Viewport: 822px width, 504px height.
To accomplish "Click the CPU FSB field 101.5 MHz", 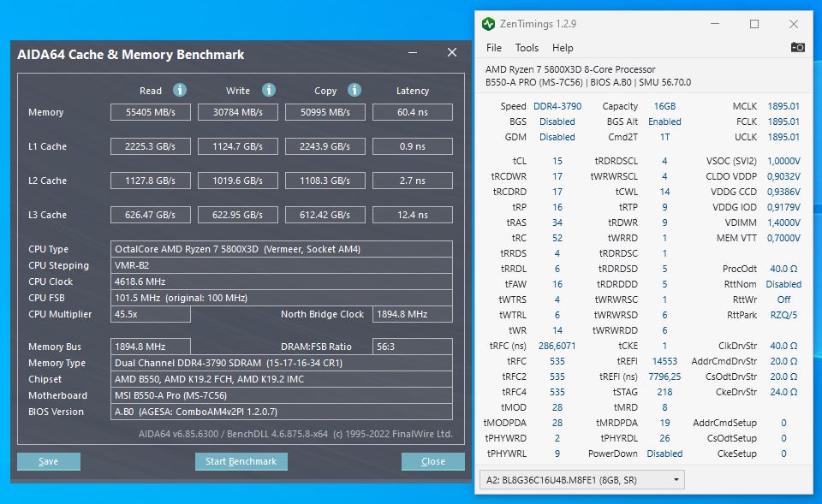I will coord(282,298).
